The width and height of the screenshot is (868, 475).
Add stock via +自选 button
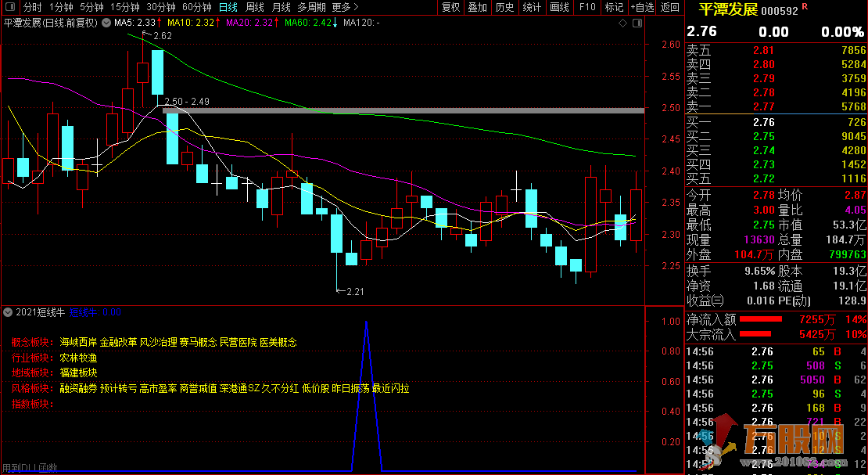642,7
